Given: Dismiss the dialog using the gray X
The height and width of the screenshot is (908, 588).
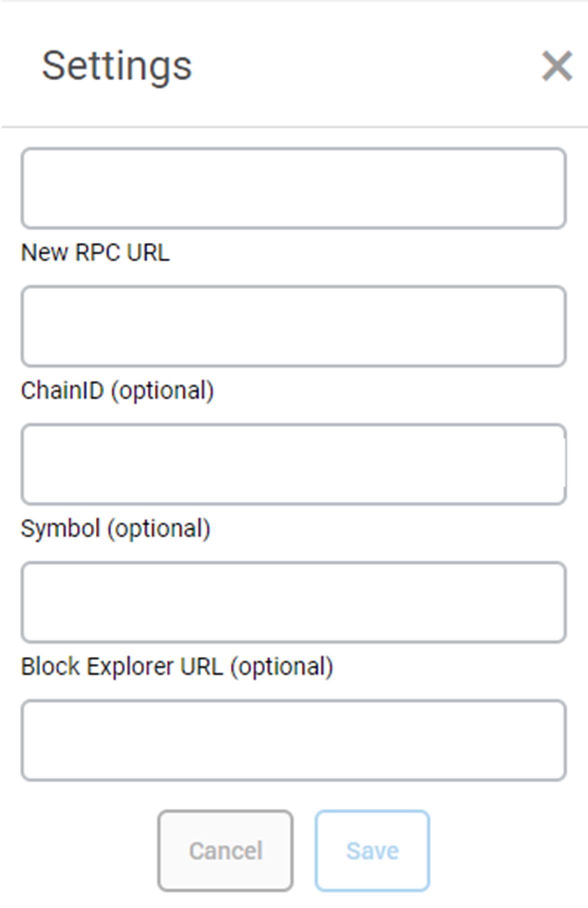Looking at the screenshot, I should click(x=557, y=66).
